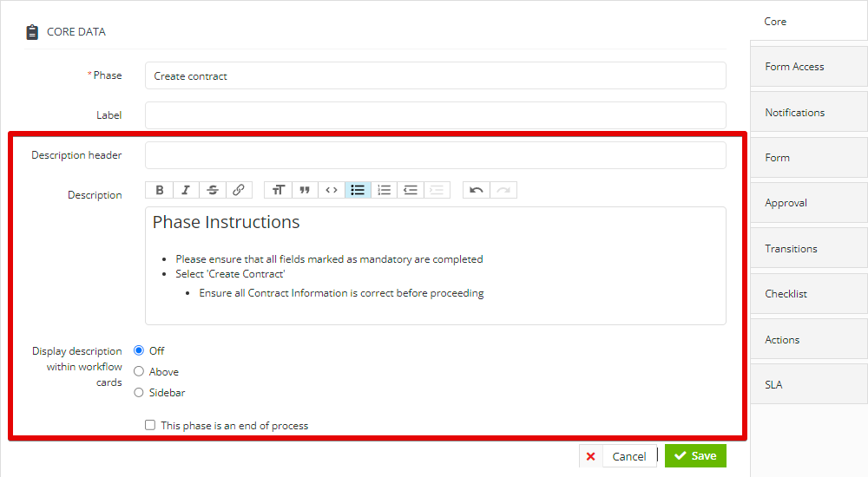Image resolution: width=868 pixels, height=477 pixels.
Task: Click the Description header input field
Action: point(435,155)
